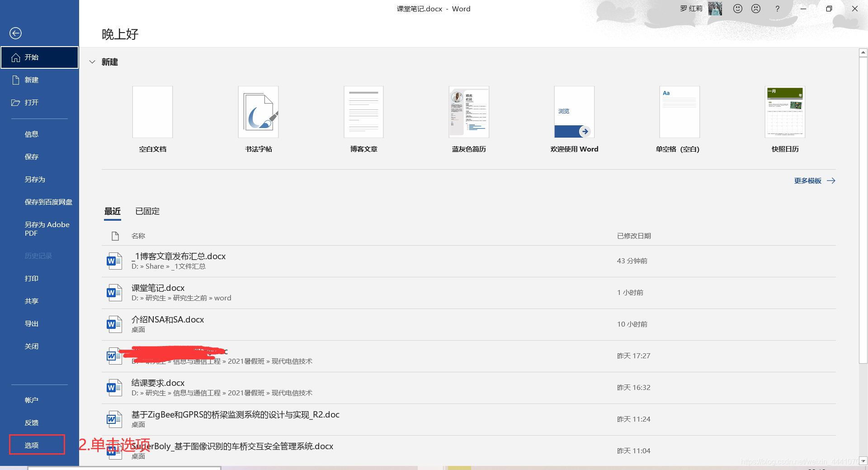
Task: Click the arrow icon next to 更多模板
Action: coord(831,180)
